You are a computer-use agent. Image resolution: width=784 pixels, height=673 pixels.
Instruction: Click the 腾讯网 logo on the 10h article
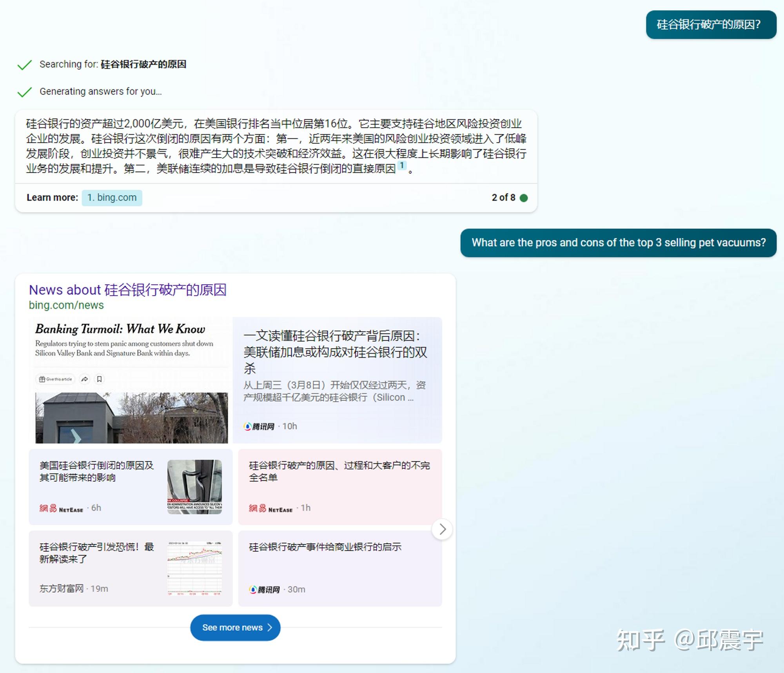click(x=259, y=426)
